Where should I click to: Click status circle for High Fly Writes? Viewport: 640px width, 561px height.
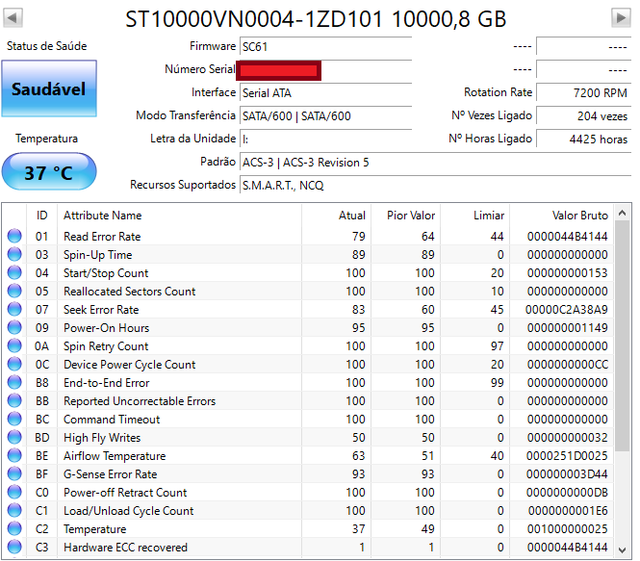[x=14, y=437]
